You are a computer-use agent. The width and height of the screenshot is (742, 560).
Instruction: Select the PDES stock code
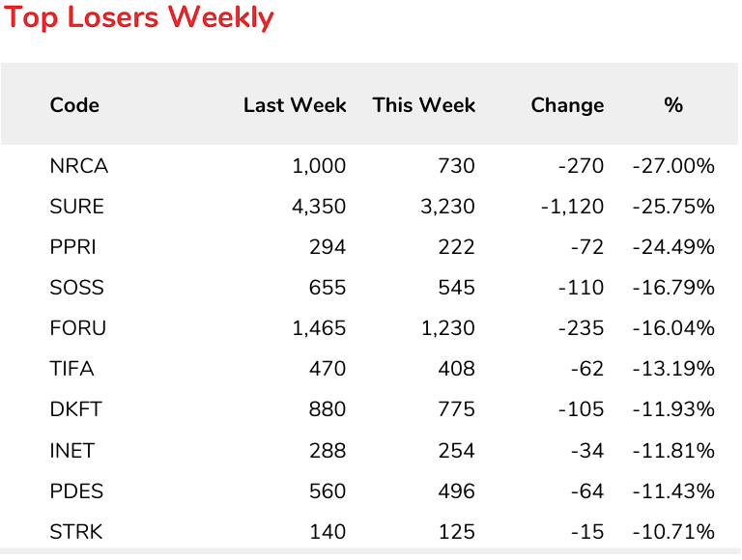(x=75, y=490)
